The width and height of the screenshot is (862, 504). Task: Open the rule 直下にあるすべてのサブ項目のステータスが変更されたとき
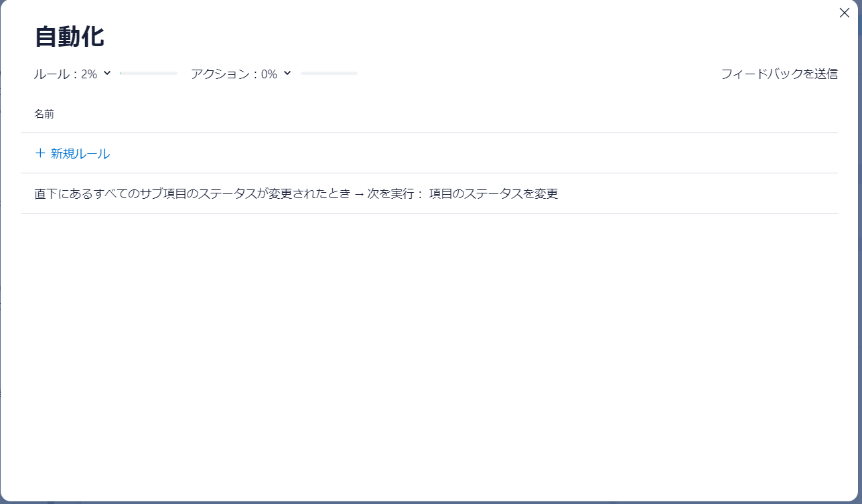[x=429, y=193]
